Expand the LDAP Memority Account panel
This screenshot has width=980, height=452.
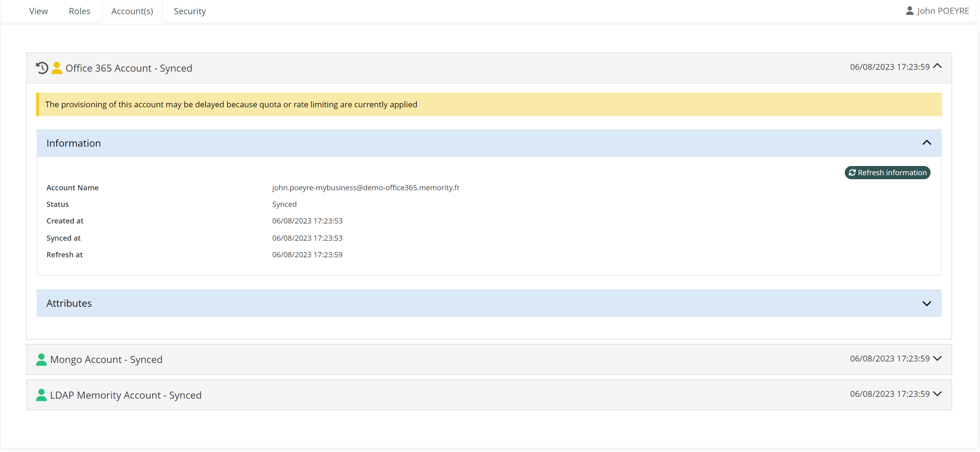coord(937,394)
